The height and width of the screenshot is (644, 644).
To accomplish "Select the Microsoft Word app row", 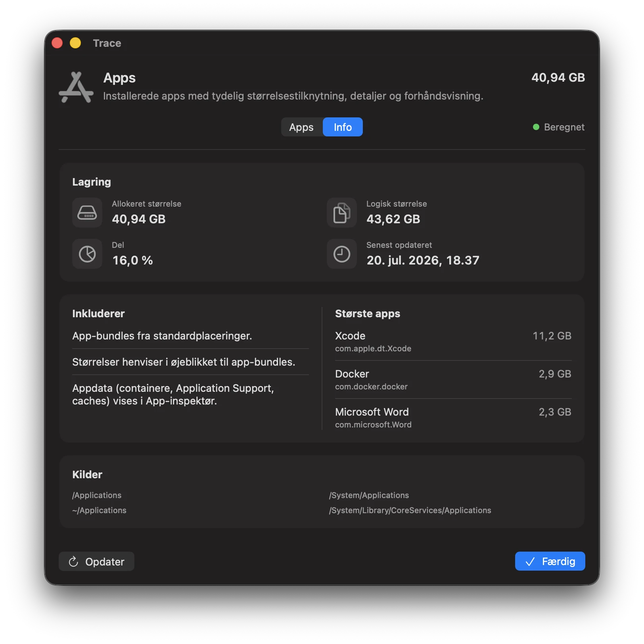I will click(453, 418).
